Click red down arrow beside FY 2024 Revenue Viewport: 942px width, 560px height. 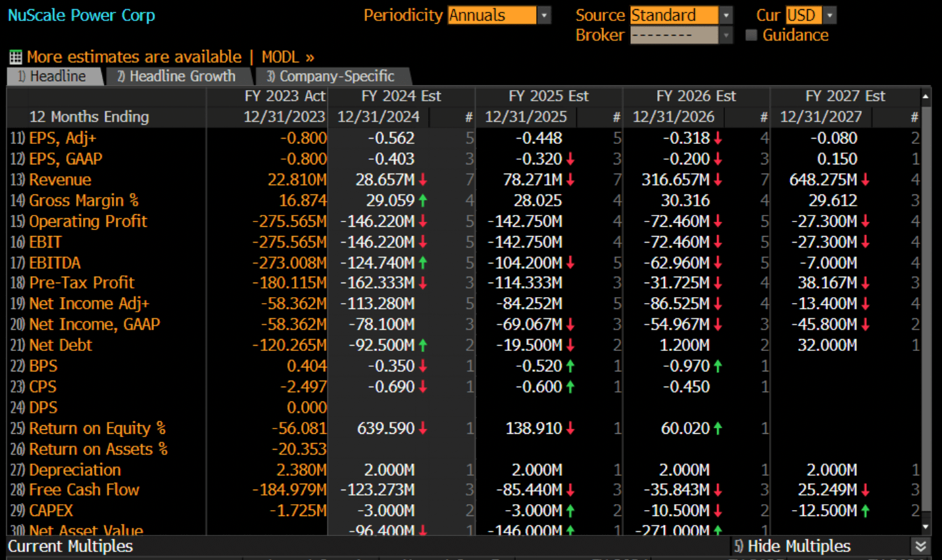click(x=423, y=179)
